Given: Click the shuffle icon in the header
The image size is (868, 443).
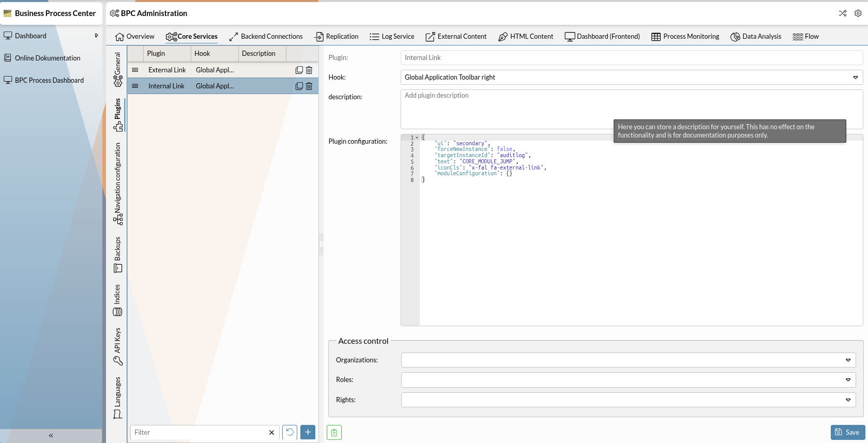Looking at the screenshot, I should [x=843, y=13].
